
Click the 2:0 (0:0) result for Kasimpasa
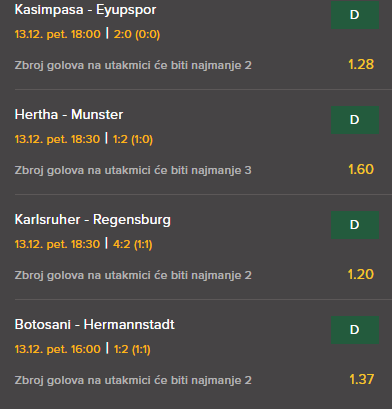point(137,34)
